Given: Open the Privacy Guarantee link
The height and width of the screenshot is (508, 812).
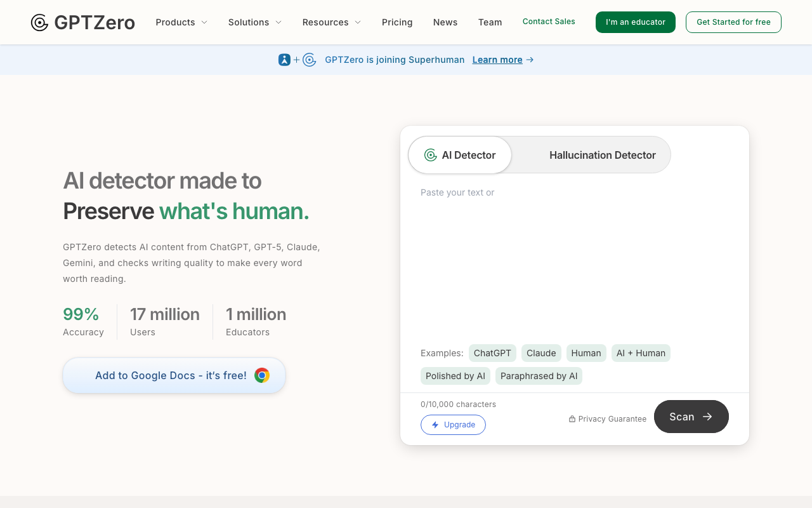Looking at the screenshot, I should 608,419.
